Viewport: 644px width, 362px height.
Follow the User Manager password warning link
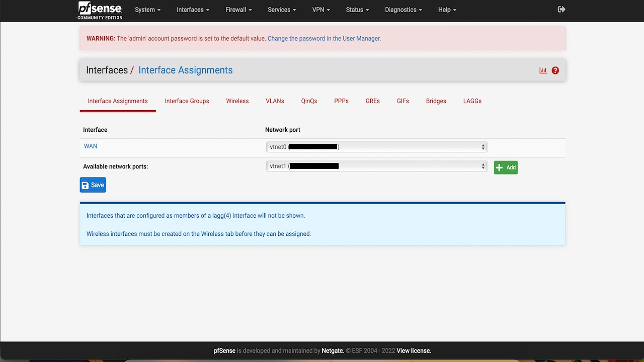324,38
